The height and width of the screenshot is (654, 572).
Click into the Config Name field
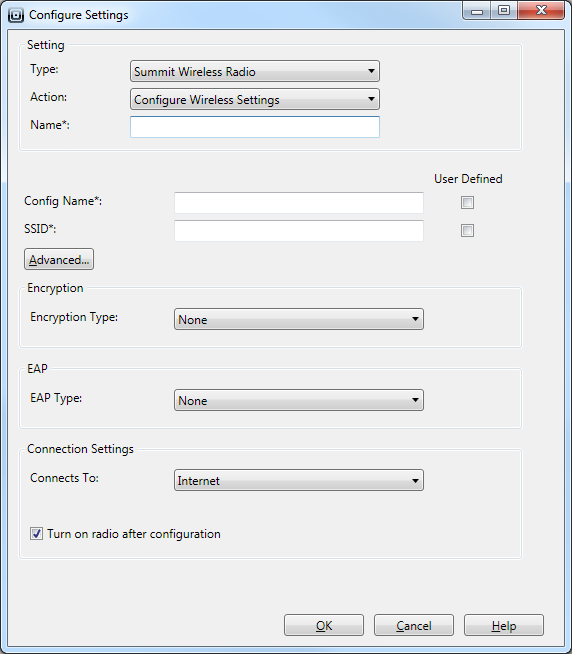pyautogui.click(x=299, y=203)
